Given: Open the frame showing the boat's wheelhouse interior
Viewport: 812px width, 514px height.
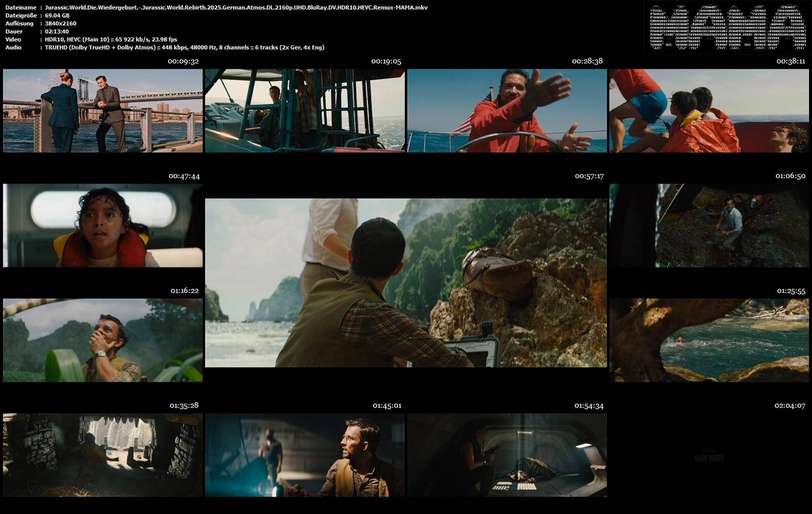Looking at the screenshot, I should click(305, 111).
